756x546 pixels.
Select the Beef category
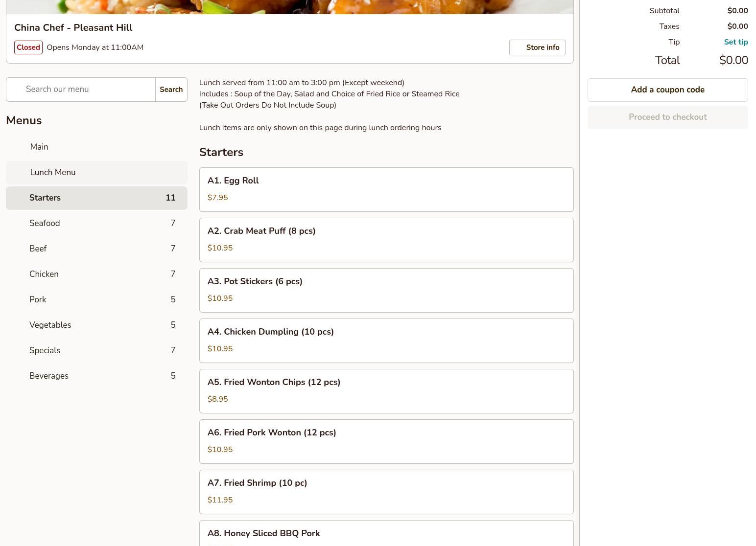pyautogui.click(x=96, y=249)
